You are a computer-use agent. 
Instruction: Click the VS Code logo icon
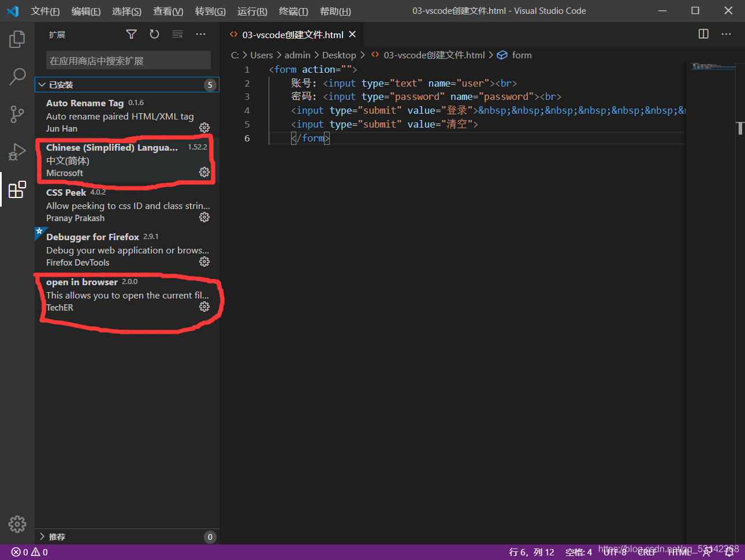13,11
